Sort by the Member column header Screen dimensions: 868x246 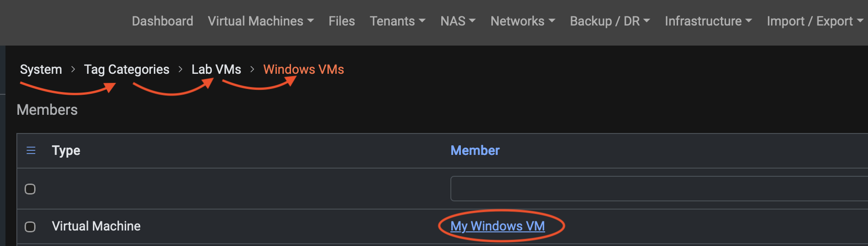(x=475, y=150)
